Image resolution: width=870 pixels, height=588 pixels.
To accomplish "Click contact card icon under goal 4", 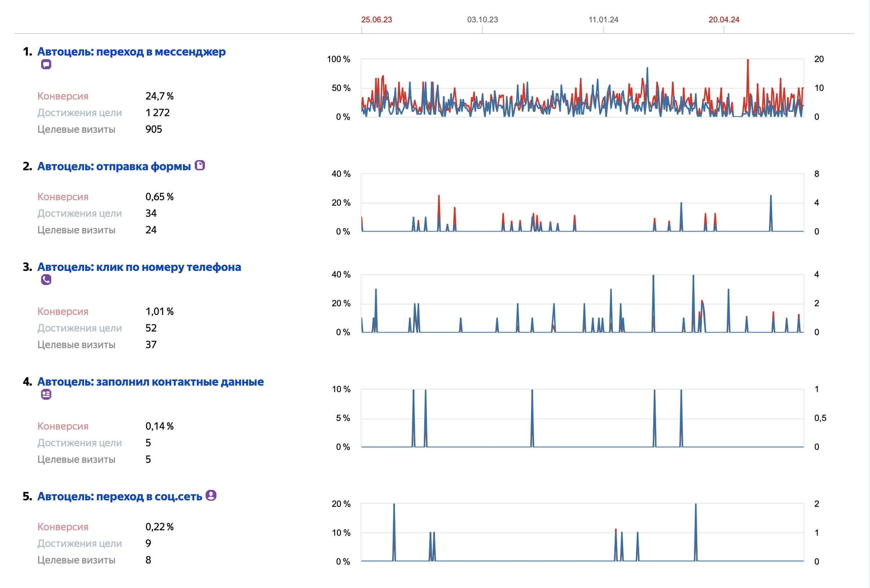I will coord(46,394).
